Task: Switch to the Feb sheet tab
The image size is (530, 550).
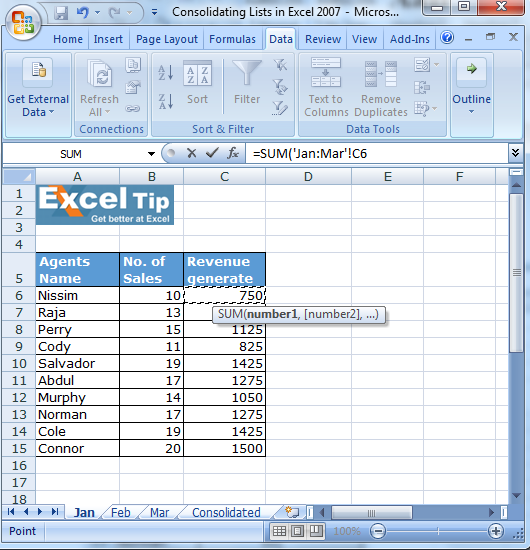Action: (x=121, y=512)
